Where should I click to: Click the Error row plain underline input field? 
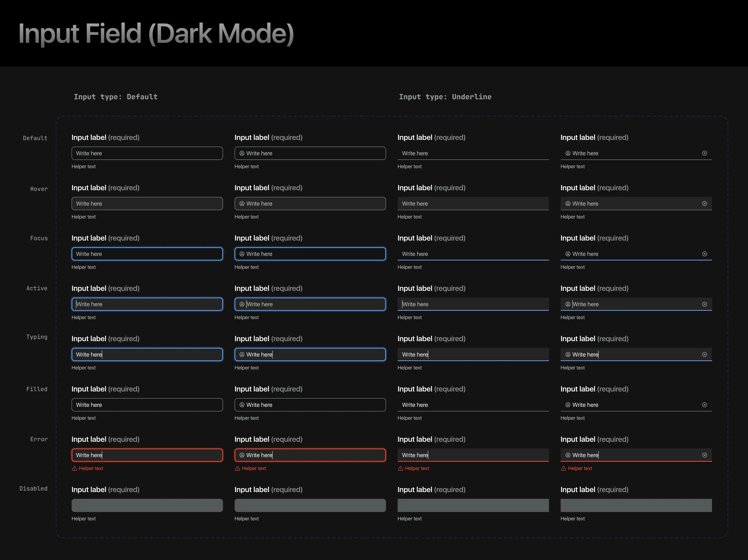pyautogui.click(x=473, y=455)
